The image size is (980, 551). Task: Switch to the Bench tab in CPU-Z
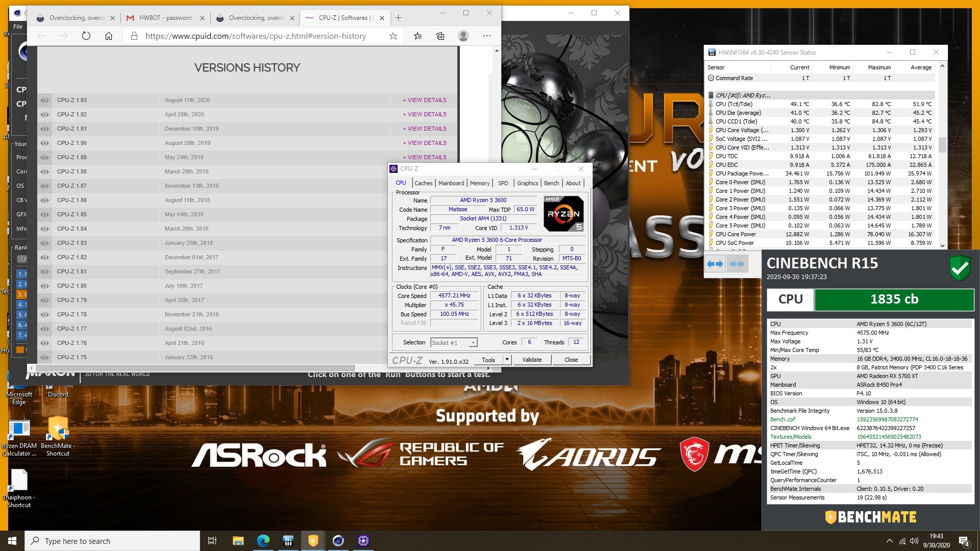(551, 183)
